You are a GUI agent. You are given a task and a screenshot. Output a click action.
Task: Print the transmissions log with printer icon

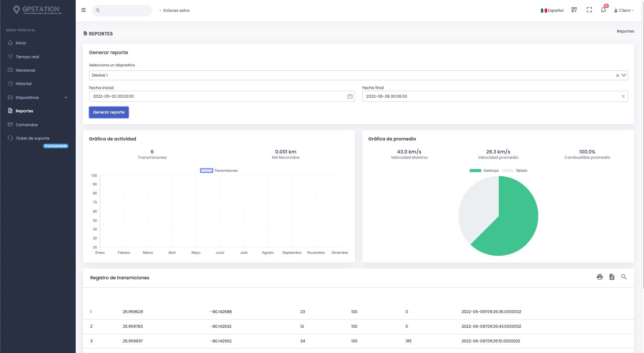coord(600,277)
